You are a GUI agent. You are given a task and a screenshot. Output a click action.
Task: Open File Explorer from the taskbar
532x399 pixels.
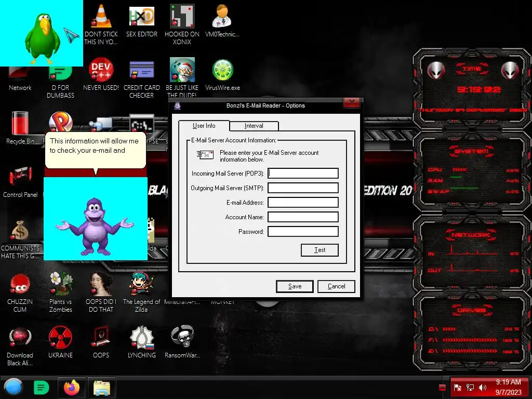[101, 388]
